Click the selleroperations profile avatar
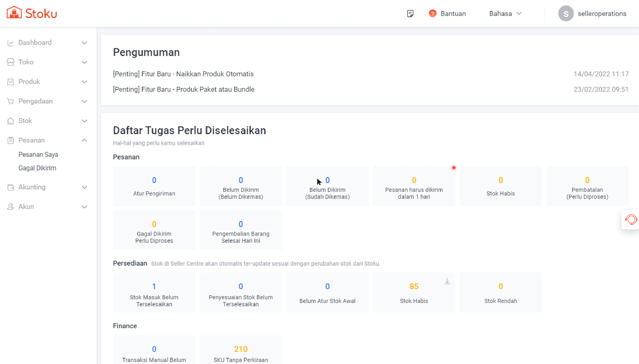 [x=566, y=13]
